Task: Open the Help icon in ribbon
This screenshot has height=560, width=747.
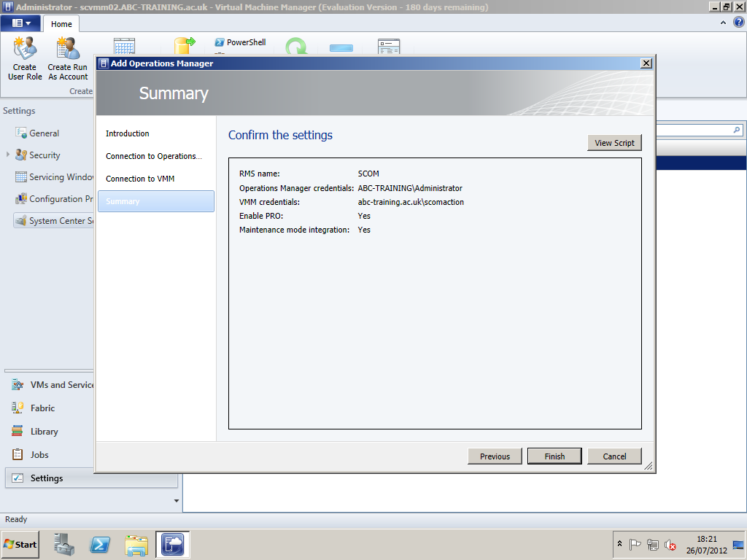Action: point(738,23)
